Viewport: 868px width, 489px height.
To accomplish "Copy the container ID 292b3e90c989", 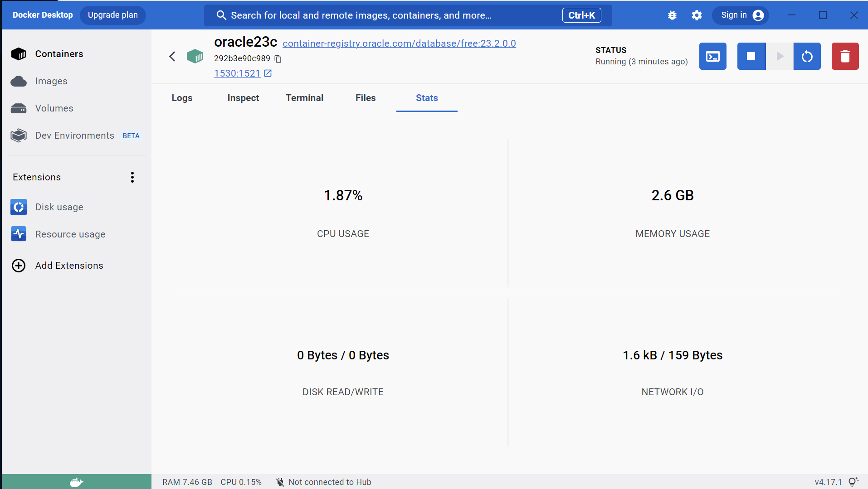I will click(278, 59).
